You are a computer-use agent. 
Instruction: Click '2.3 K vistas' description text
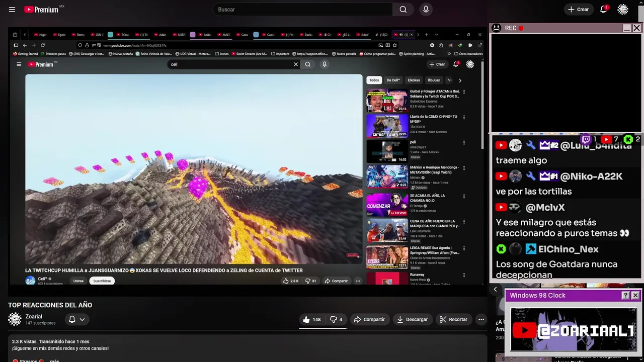click(x=24, y=341)
